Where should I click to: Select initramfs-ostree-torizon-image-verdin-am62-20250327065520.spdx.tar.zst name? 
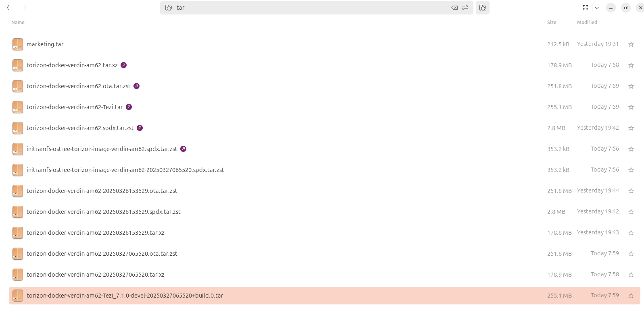[x=125, y=170]
